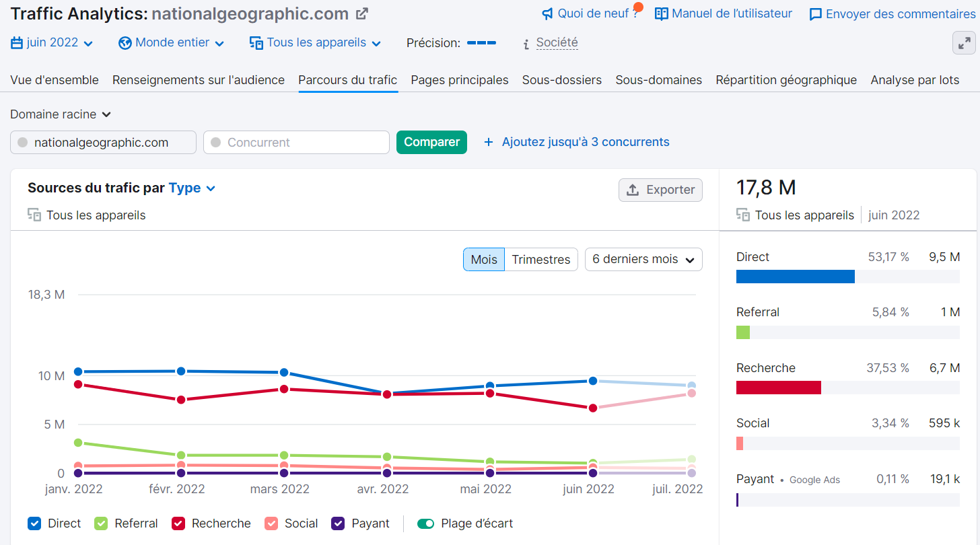Click the upload icon in Exporter button
The height and width of the screenshot is (545, 980).
click(x=633, y=190)
